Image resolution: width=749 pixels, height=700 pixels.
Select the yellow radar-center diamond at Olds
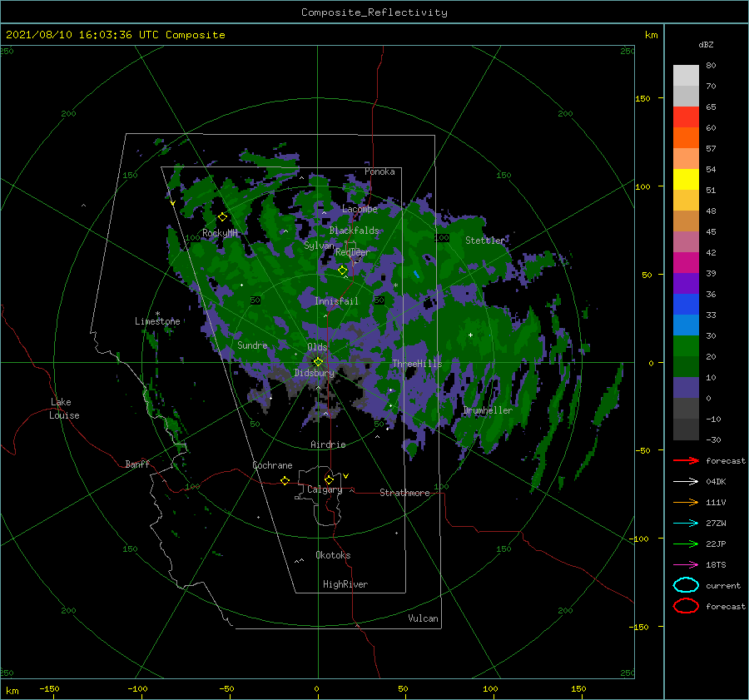[x=318, y=362]
